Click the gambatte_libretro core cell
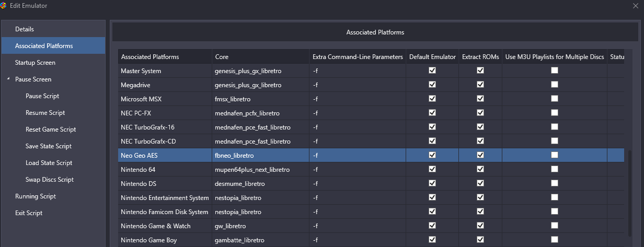Screen dimensions: 644x247 point(260,240)
